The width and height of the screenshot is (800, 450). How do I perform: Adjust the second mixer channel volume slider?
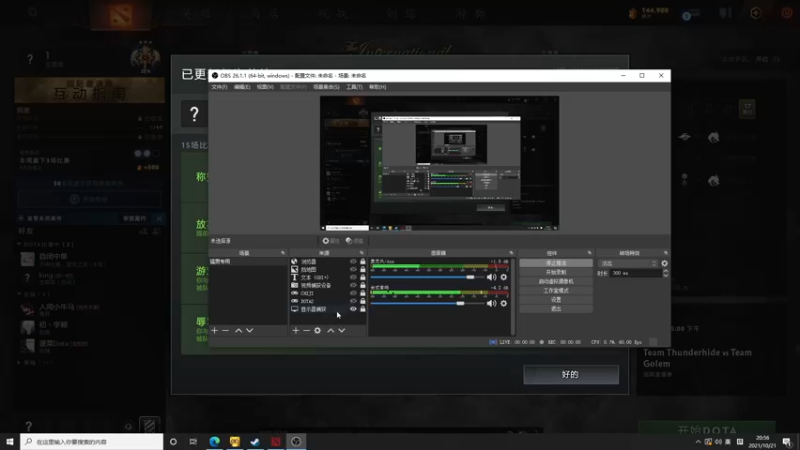click(x=460, y=304)
